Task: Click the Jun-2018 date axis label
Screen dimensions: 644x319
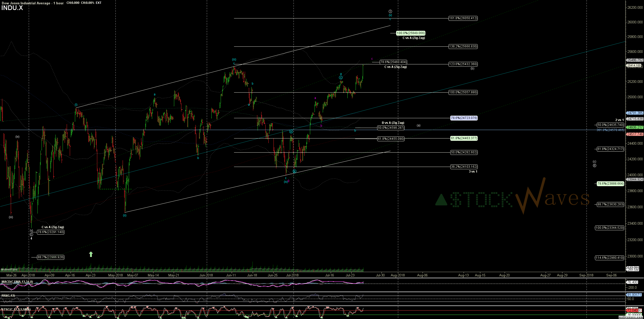Action: (x=206, y=275)
